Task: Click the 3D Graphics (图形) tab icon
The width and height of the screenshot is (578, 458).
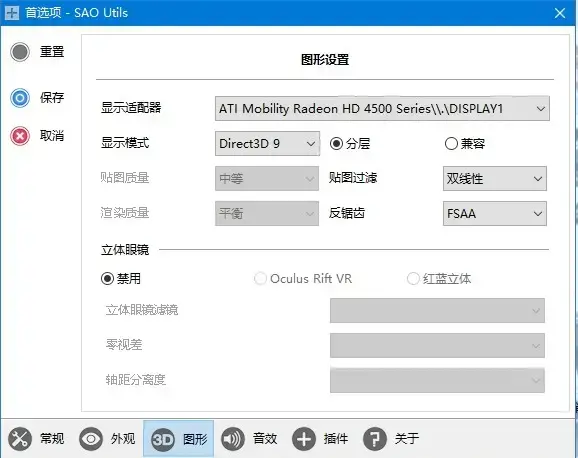Action: [x=163, y=439]
